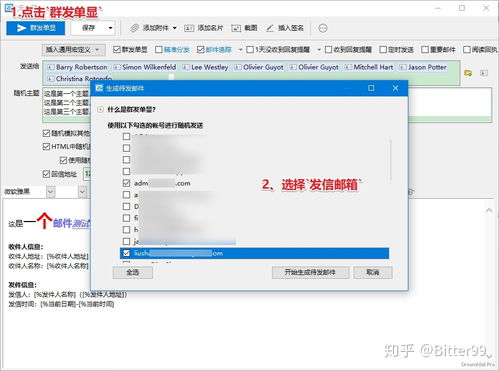Click the 取消 button in dialog
Screen dimensions: 499x371
click(x=373, y=272)
